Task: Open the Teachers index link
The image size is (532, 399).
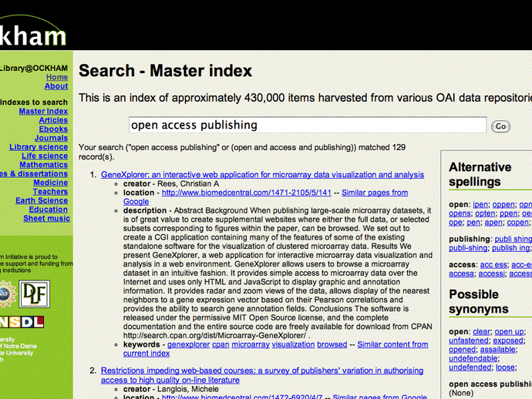Action: (x=50, y=192)
